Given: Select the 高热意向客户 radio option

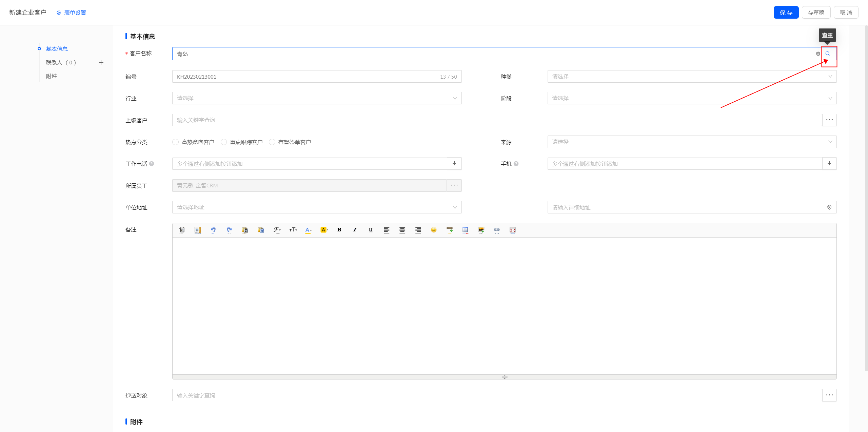Looking at the screenshot, I should tap(175, 142).
